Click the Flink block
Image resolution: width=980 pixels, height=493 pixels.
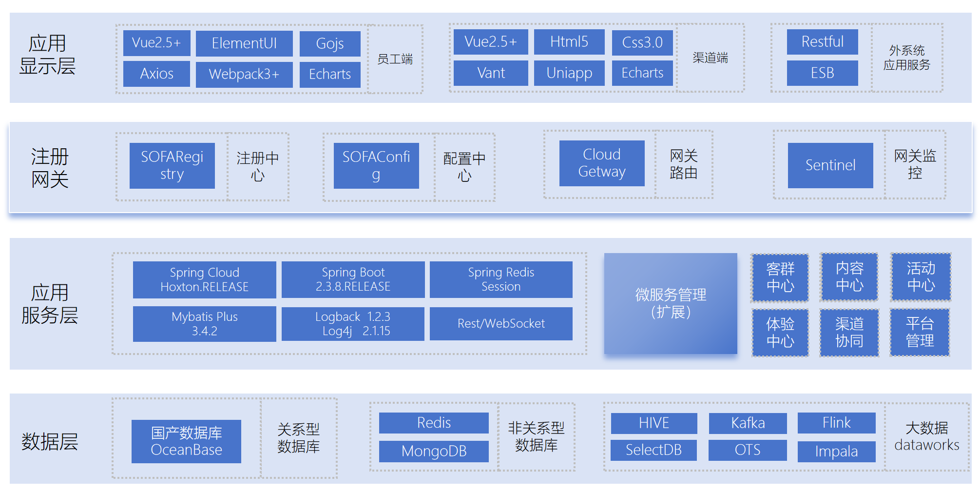pyautogui.click(x=837, y=423)
